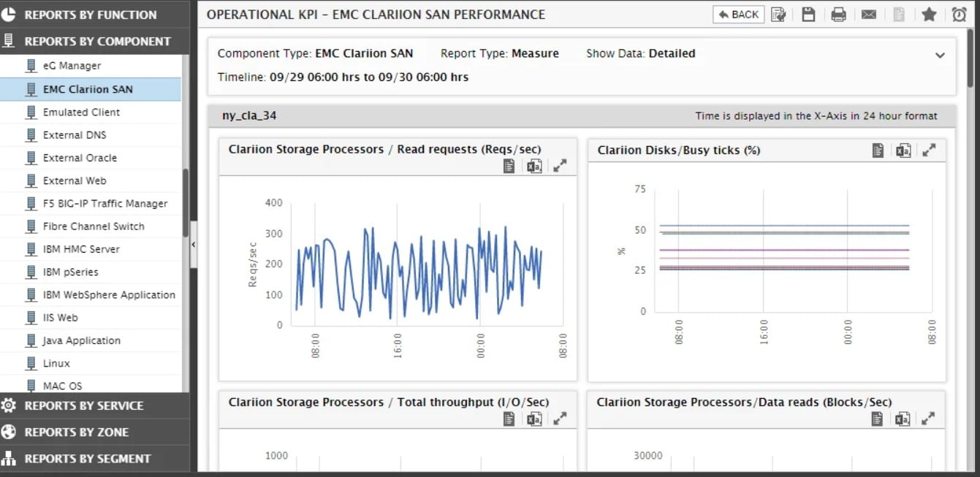Select MAC OS component
Image resolution: width=980 pixels, height=477 pixels.
click(x=91, y=384)
